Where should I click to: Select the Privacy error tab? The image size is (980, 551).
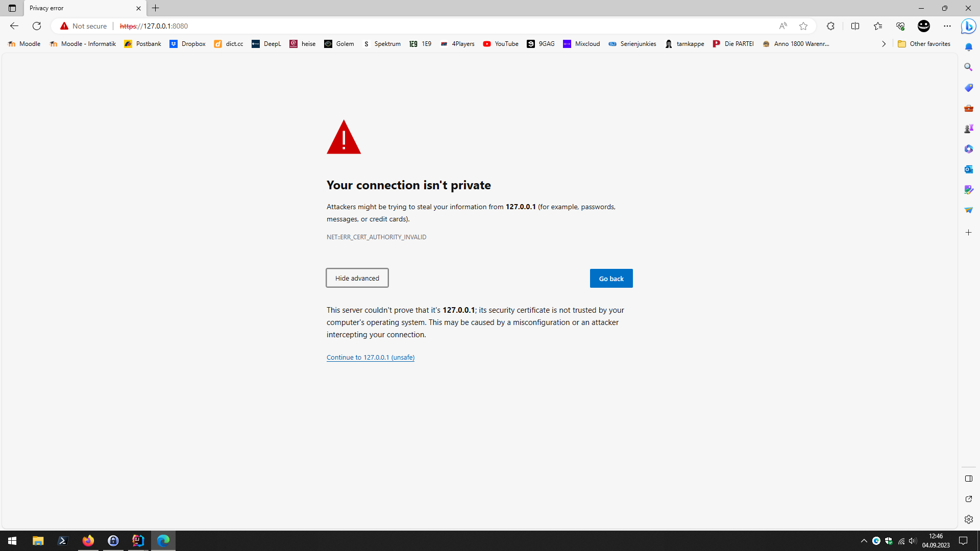click(x=77, y=8)
